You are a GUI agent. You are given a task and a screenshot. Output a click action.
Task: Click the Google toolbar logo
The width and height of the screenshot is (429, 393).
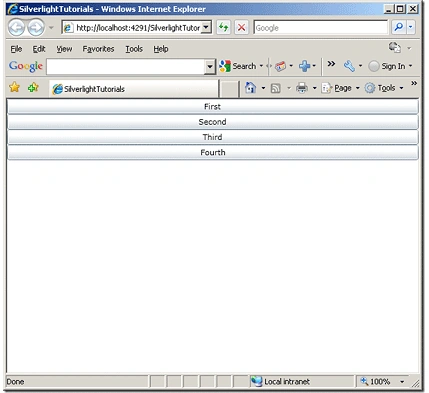tap(26, 66)
